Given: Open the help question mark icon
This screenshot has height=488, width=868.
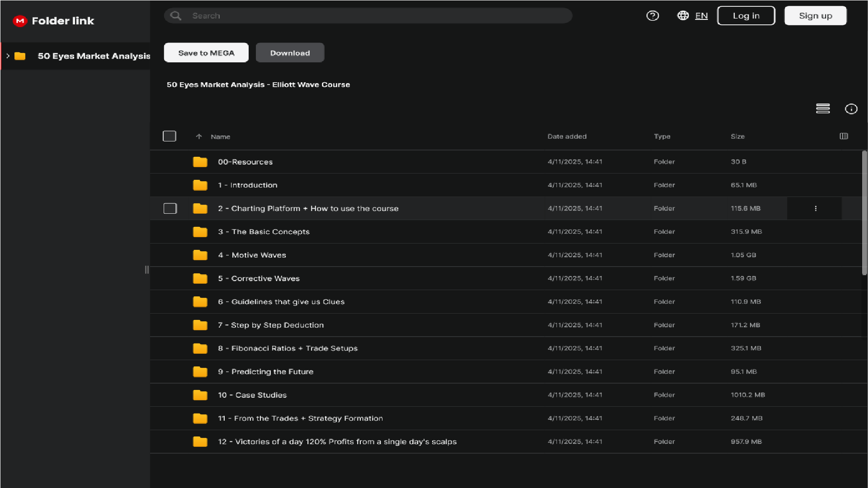Looking at the screenshot, I should [x=652, y=16].
